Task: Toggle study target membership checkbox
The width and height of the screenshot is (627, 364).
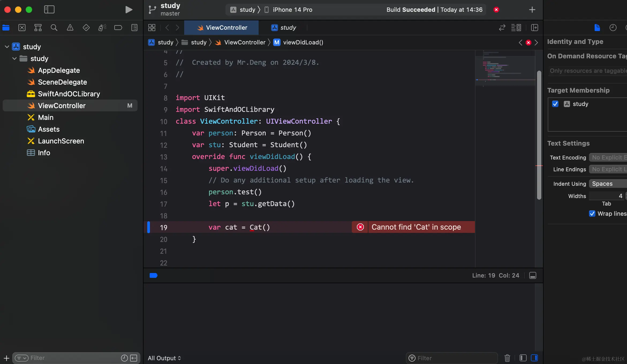Action: [x=555, y=104]
